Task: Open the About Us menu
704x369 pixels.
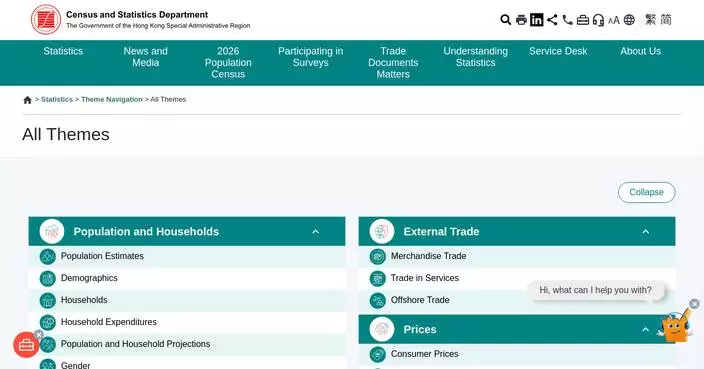Action: (x=641, y=51)
